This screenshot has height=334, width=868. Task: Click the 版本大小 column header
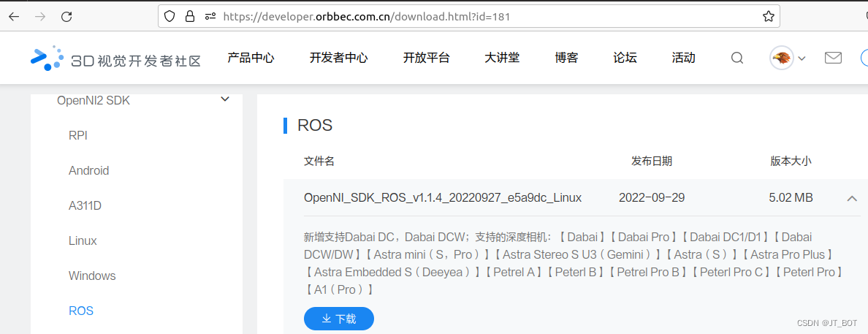point(791,162)
